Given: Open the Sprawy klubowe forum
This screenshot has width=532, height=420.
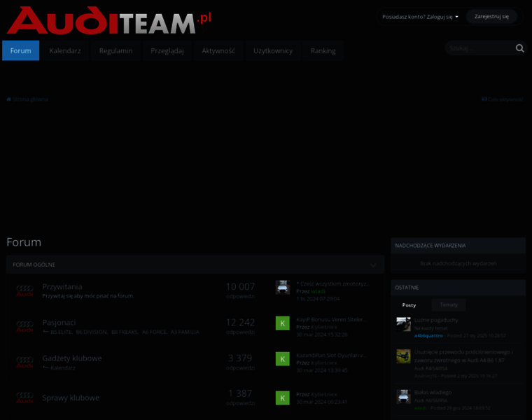Looking at the screenshot, I should 71,398.
